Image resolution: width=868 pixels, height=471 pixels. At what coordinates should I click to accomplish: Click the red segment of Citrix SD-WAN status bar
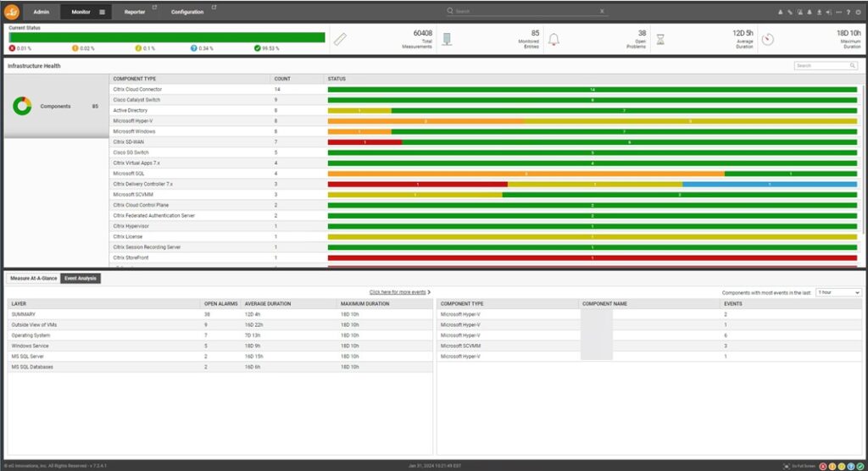364,142
